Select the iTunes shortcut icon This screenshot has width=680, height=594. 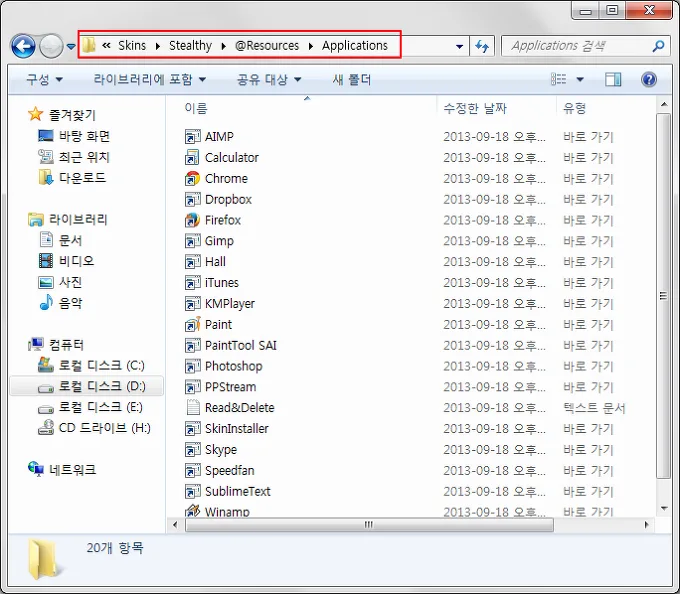point(193,282)
